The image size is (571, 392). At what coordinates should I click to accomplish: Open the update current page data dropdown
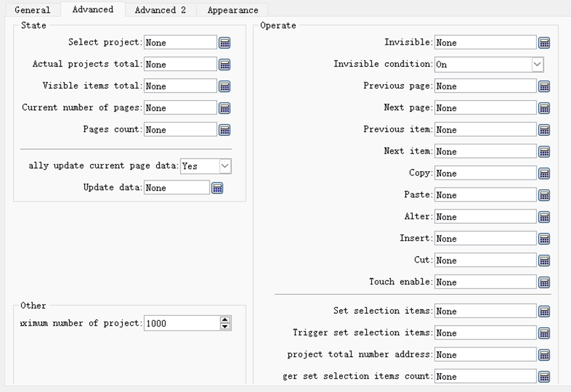click(224, 166)
